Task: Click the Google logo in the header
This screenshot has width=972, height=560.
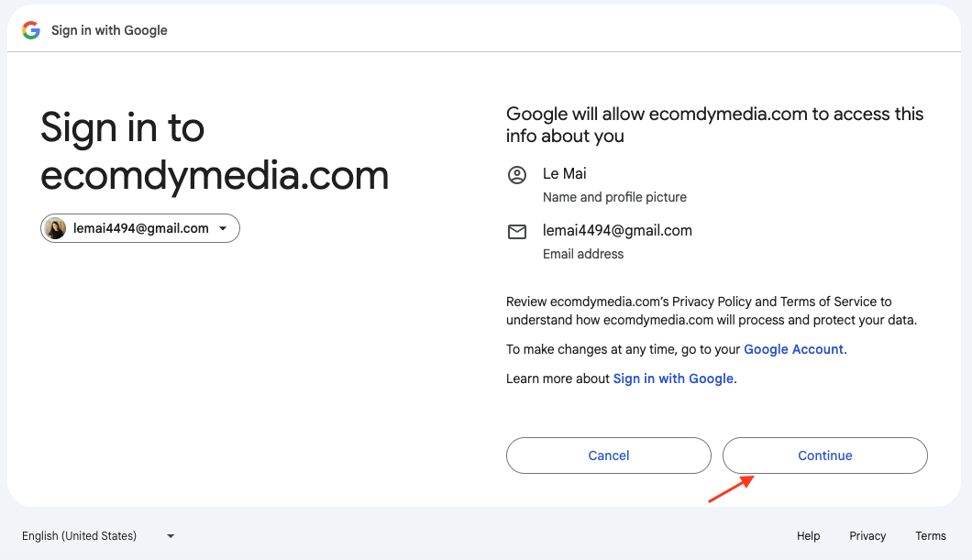Action: tap(31, 30)
